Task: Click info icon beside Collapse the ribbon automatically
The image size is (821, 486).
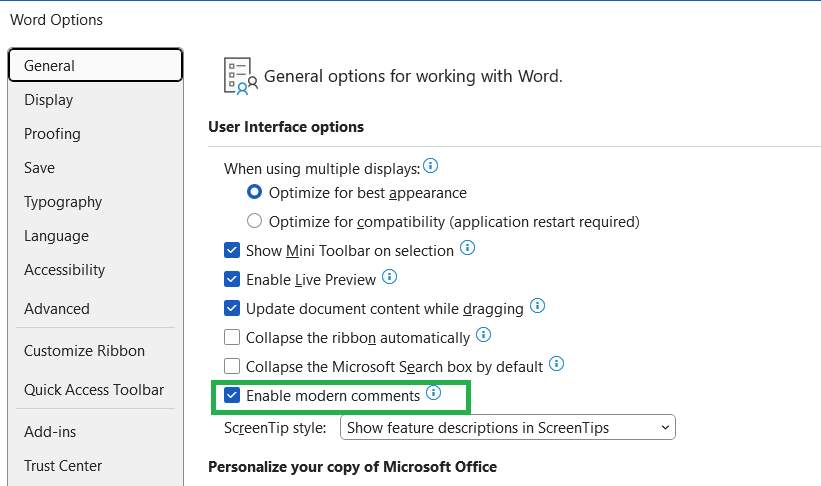Action: pyautogui.click(x=483, y=335)
